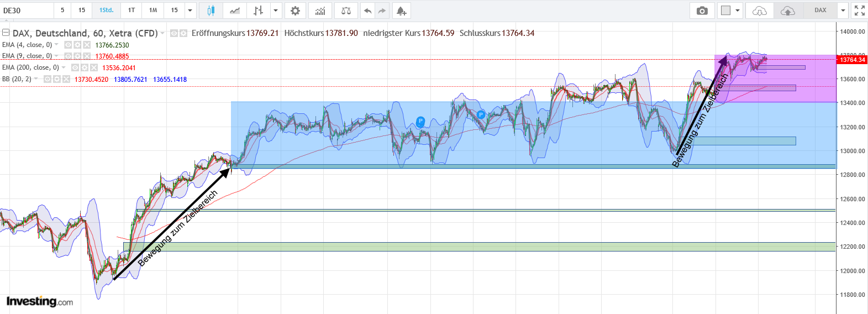Hide the EMA (9, close, 0) line
The image size is (868, 314).
point(68,56)
